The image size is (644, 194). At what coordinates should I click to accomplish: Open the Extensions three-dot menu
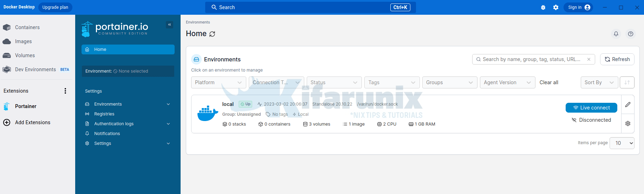click(x=65, y=91)
